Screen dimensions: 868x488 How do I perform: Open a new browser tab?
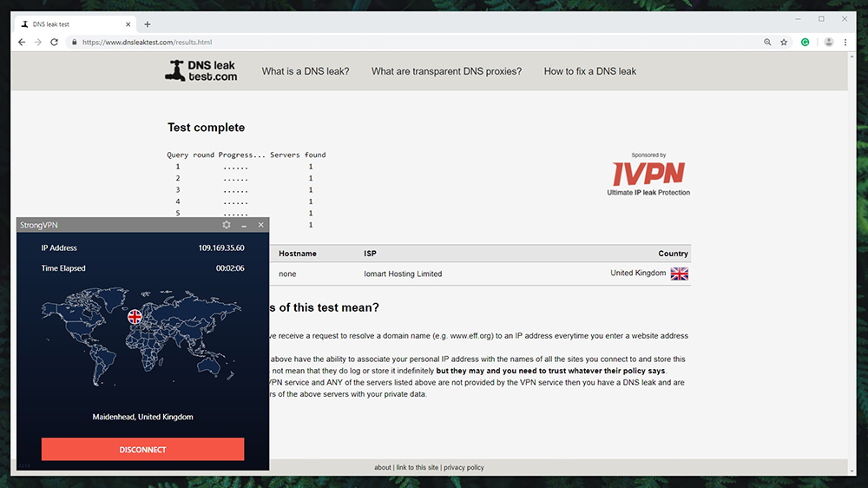point(148,24)
